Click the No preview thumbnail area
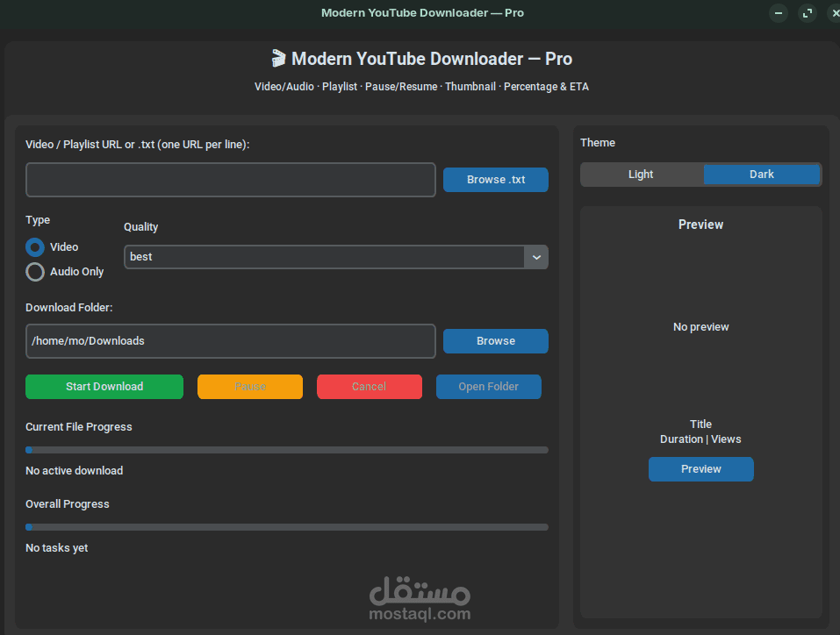This screenshot has width=840, height=635. [700, 326]
